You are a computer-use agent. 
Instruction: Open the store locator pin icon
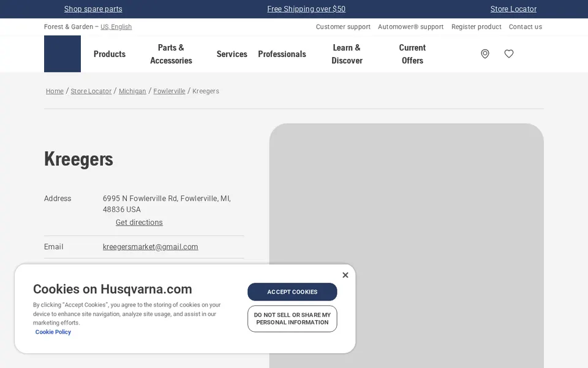[x=485, y=54]
